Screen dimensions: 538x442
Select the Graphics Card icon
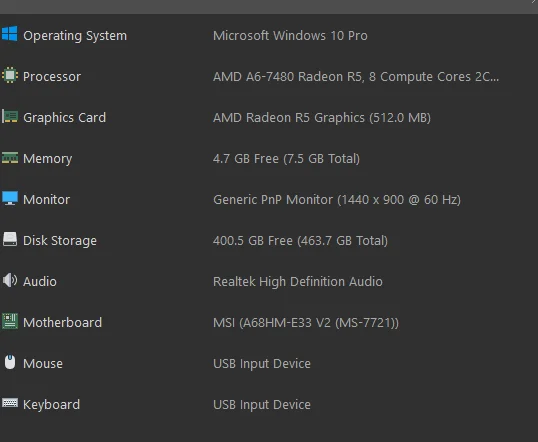10,116
